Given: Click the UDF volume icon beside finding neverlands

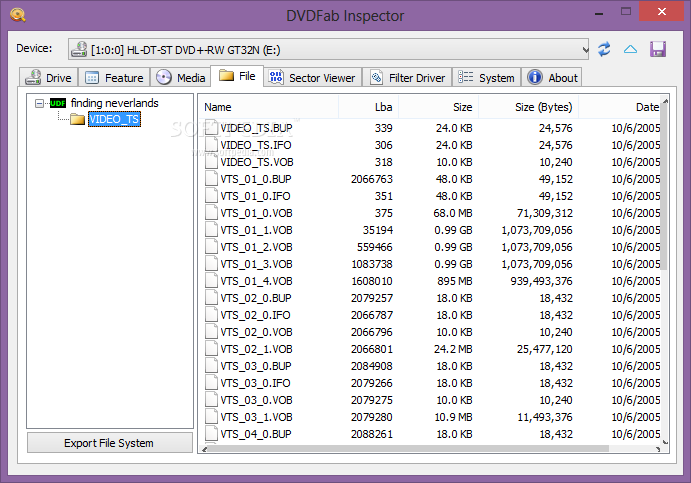Looking at the screenshot, I should pyautogui.click(x=58, y=103).
